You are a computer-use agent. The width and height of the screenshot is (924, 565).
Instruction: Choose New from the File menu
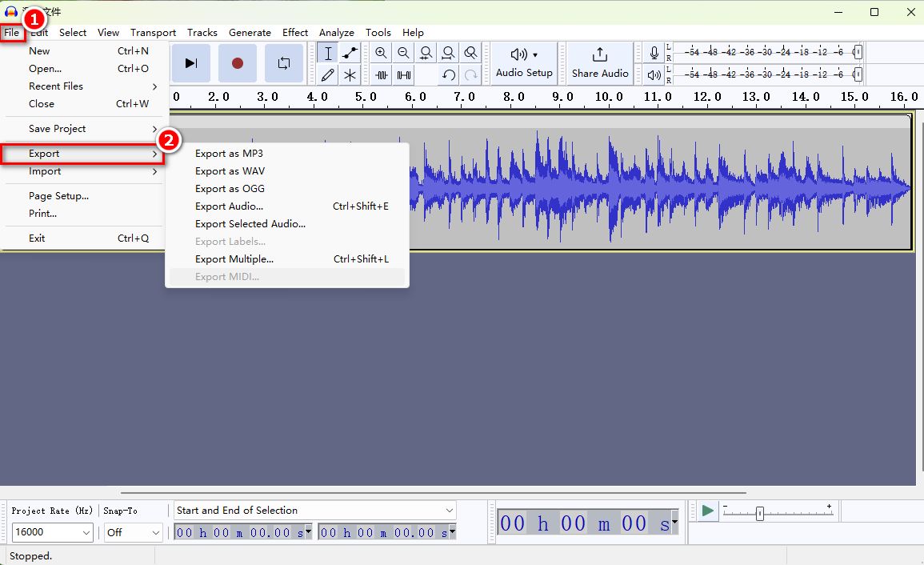click(83, 50)
